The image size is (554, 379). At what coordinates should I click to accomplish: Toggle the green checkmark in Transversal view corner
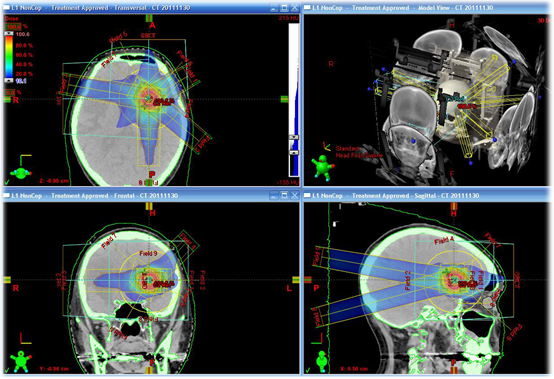click(7, 182)
